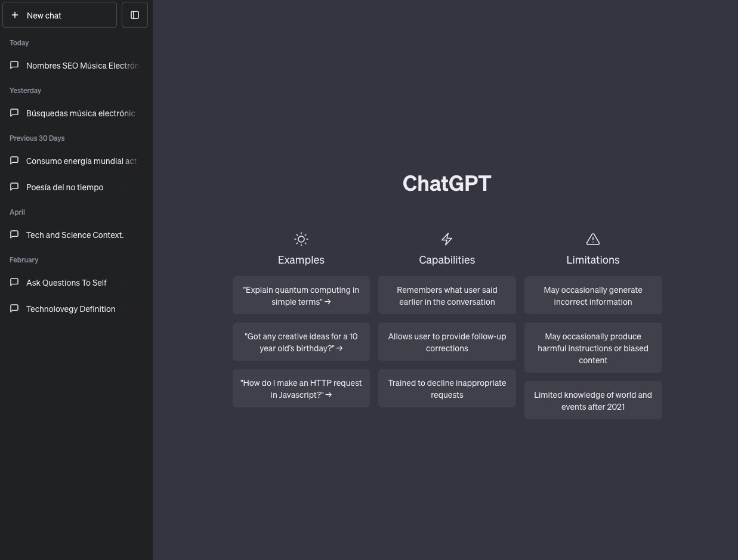Click Allows user to provide follow-up corrections
The width and height of the screenshot is (738, 560).
(x=447, y=342)
